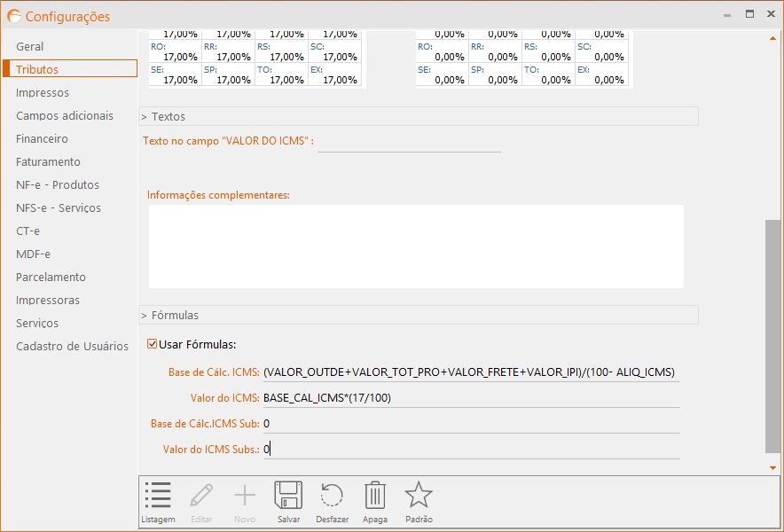Click the Salvar floppy disk icon
784x532 pixels.
point(288,497)
